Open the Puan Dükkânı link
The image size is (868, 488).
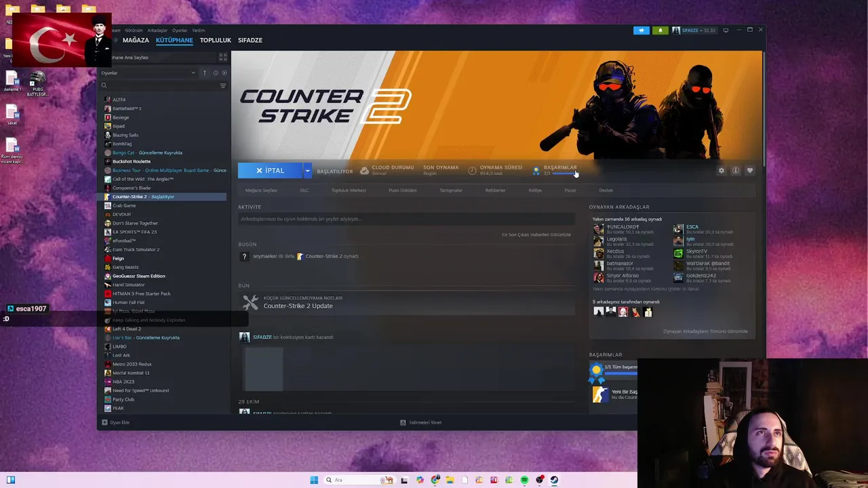[403, 190]
